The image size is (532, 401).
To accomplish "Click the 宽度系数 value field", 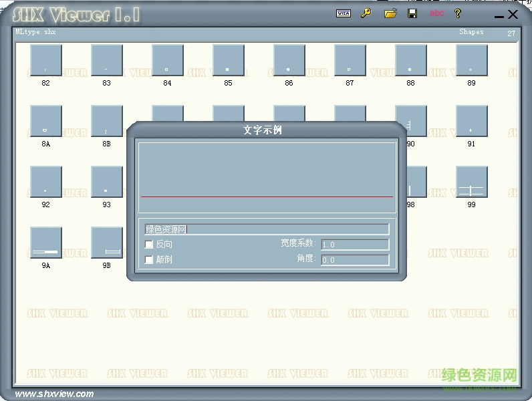I will point(355,245).
